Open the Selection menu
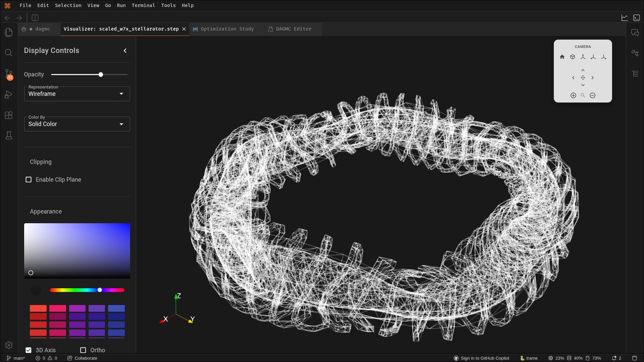This screenshot has width=644, height=362. (x=68, y=5)
